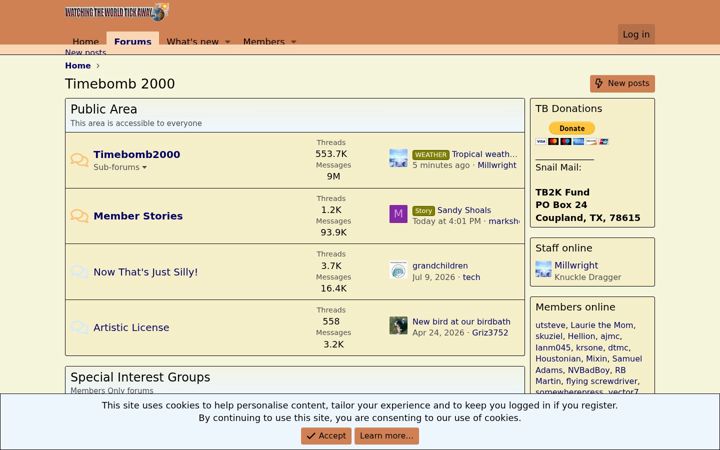
Task: Click the Watching The World Tick Away logo
Action: 117,12
